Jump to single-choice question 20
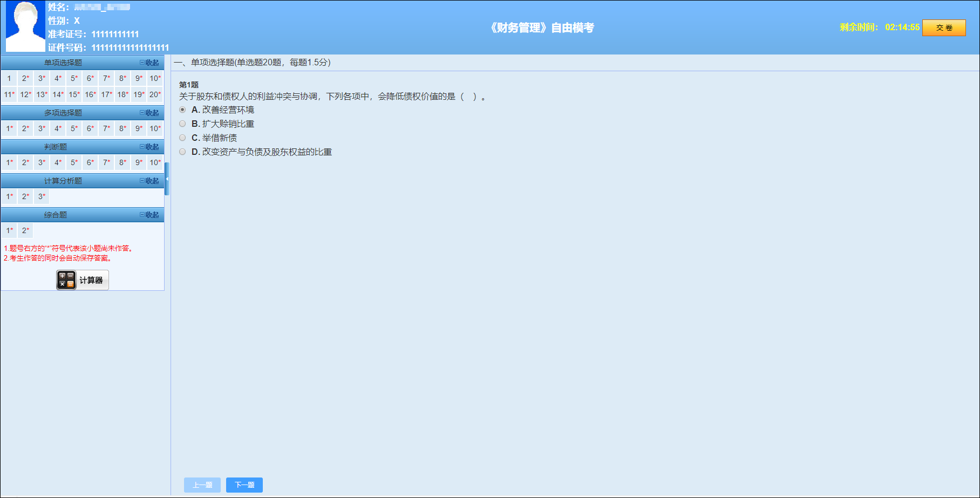The image size is (980, 498). pyautogui.click(x=154, y=94)
